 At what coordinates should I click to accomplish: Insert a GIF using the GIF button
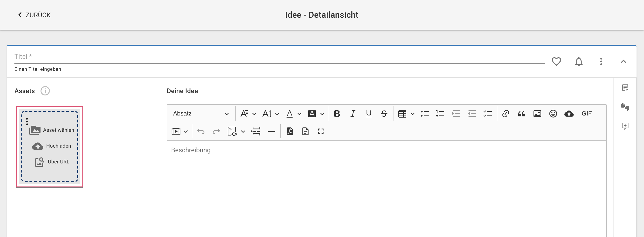[586, 114]
